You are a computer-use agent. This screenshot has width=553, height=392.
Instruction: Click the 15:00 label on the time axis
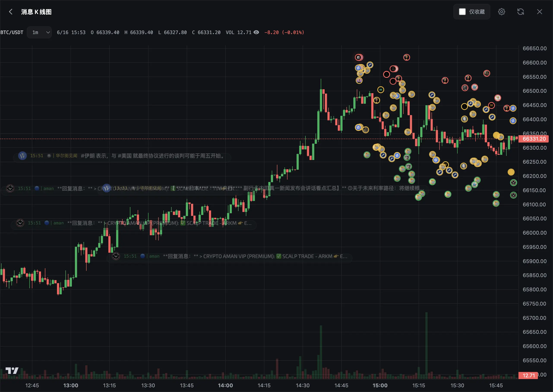coord(380,386)
